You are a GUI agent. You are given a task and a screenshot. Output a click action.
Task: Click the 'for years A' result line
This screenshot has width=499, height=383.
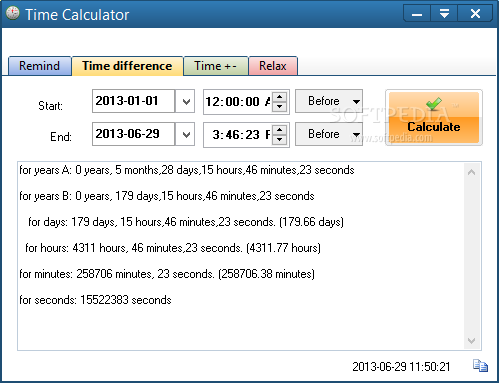point(187,170)
